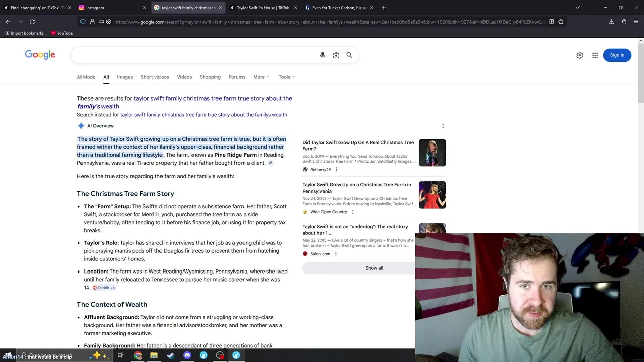644x362 pixels.
Task: Open the Refinery29 article thumbnail image
Action: coord(432,153)
